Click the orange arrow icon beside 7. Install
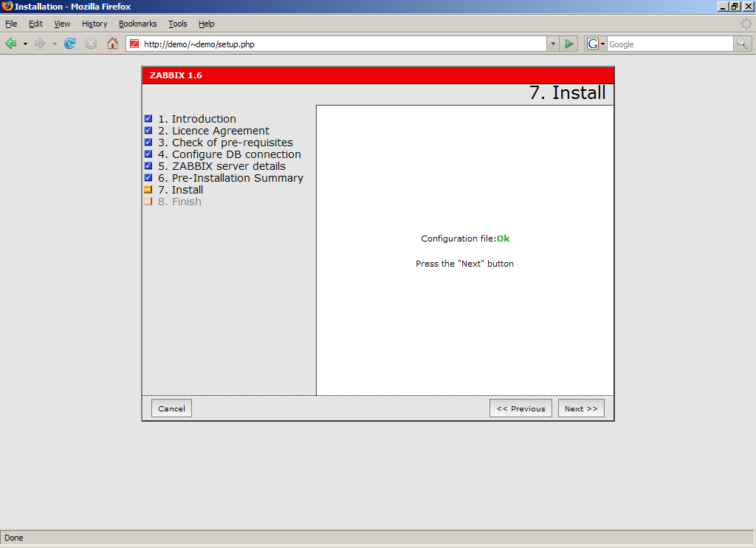The height and width of the screenshot is (548, 756). (x=148, y=190)
